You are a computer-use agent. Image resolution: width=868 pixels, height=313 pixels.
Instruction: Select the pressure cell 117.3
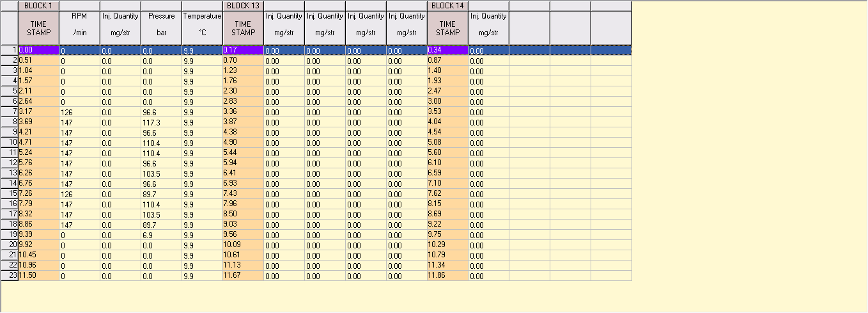click(x=161, y=122)
